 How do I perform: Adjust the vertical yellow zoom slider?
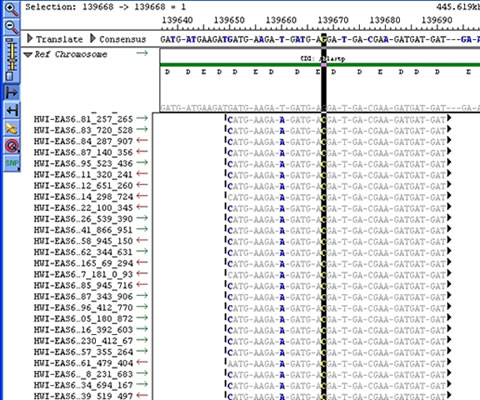point(11,59)
